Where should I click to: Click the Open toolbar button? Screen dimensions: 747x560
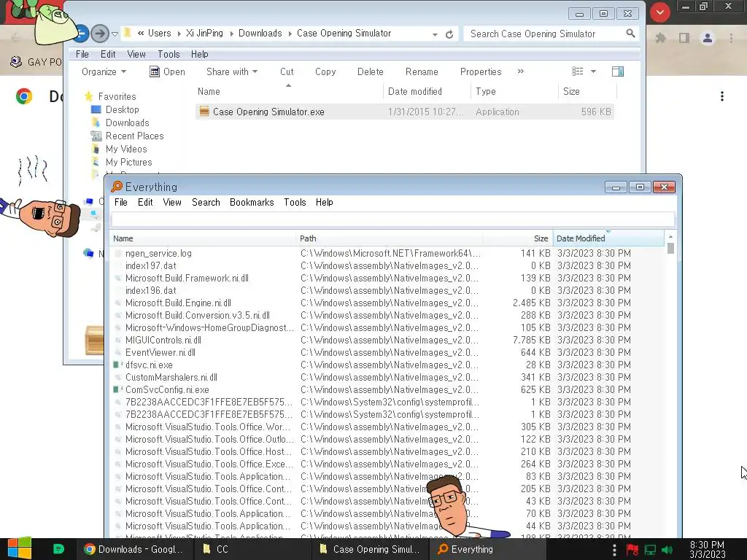point(167,71)
